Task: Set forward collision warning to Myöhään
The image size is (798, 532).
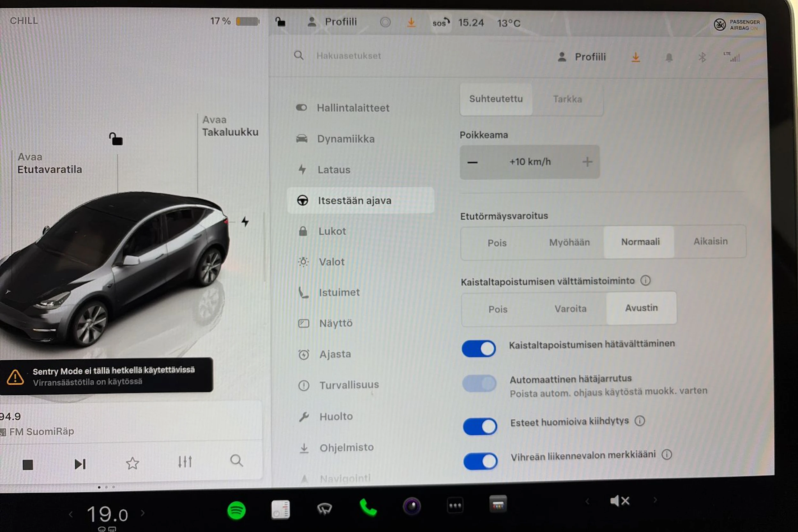Action: (x=569, y=242)
